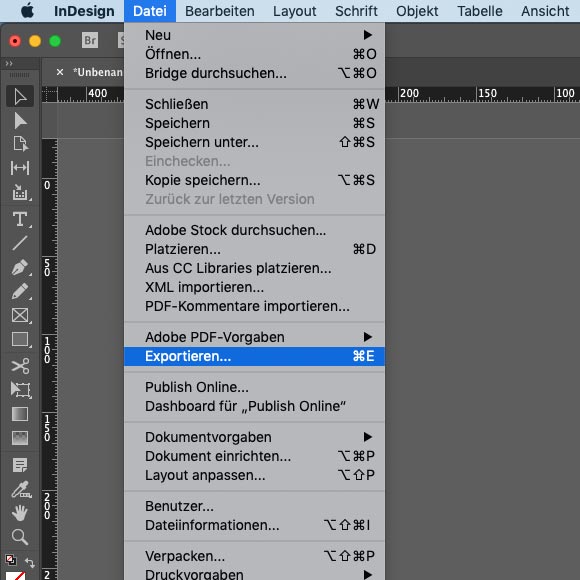Choose XML importieren... entry
The width and height of the screenshot is (580, 580).
[254, 287]
